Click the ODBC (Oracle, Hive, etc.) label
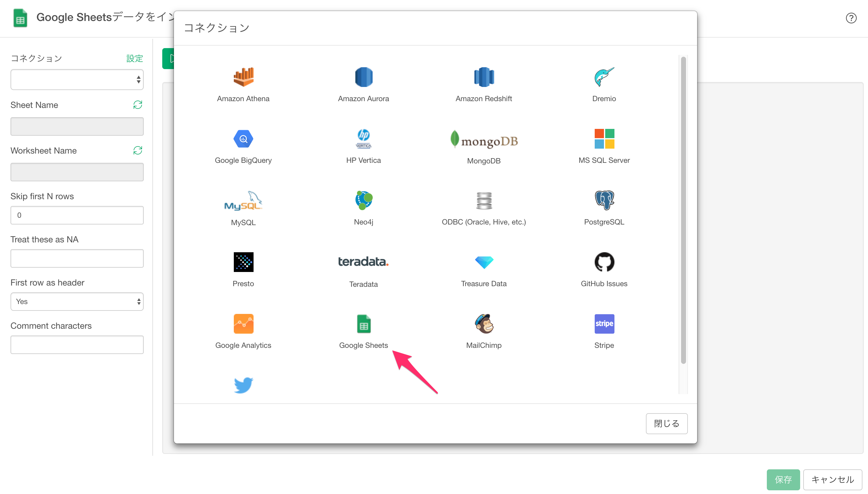This screenshot has width=868, height=494. [x=484, y=222]
